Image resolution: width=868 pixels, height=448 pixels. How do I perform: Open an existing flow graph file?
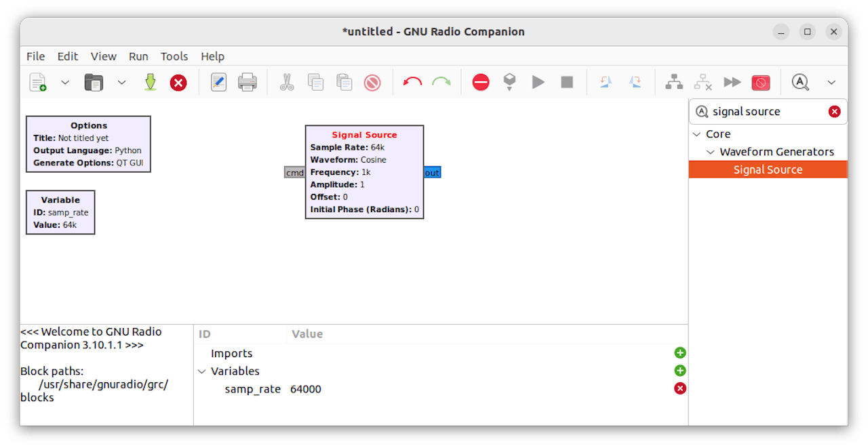94,83
